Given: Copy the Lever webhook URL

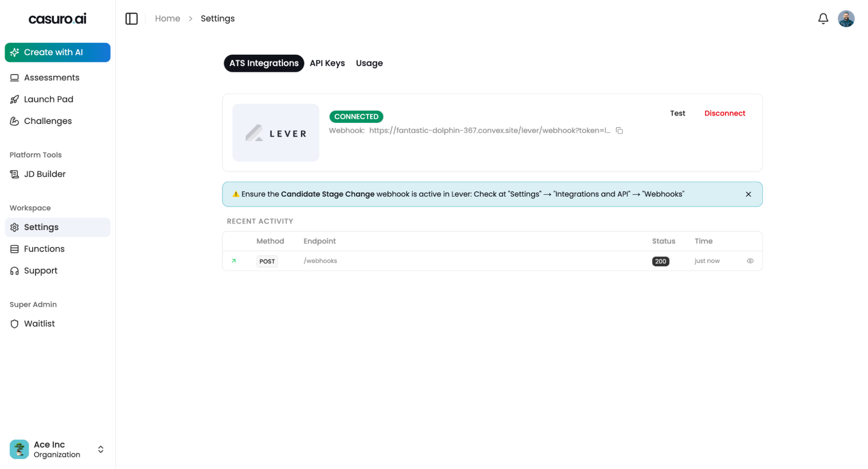Looking at the screenshot, I should click(619, 131).
